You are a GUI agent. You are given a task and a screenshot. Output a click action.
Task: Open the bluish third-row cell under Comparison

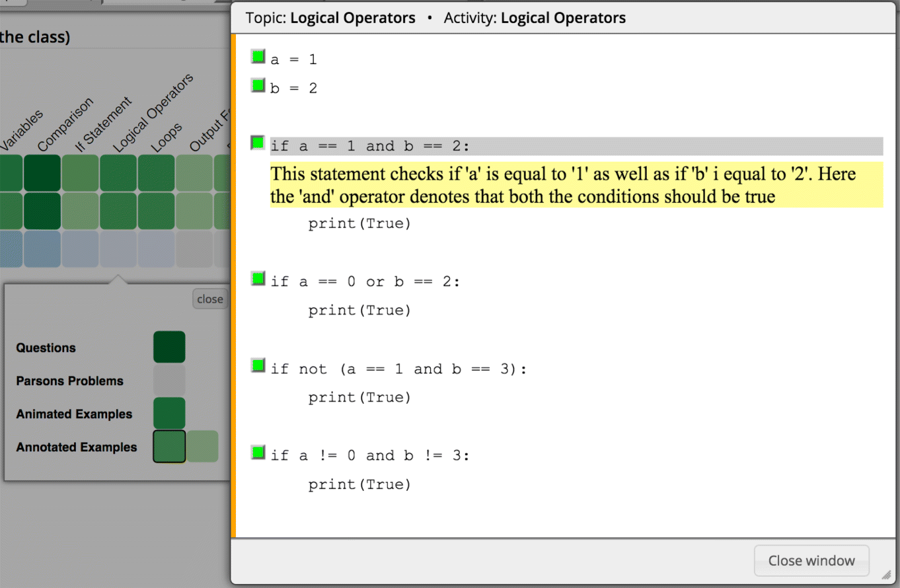pyautogui.click(x=42, y=249)
